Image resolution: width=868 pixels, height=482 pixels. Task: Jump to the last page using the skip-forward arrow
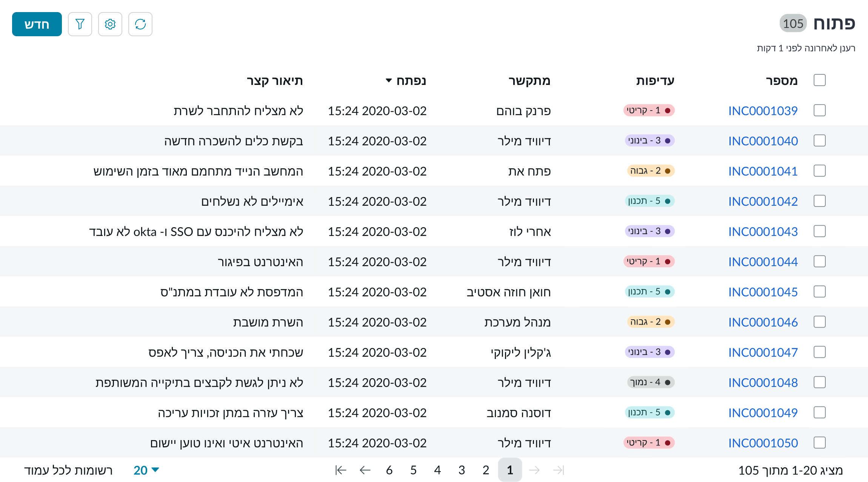tap(558, 470)
